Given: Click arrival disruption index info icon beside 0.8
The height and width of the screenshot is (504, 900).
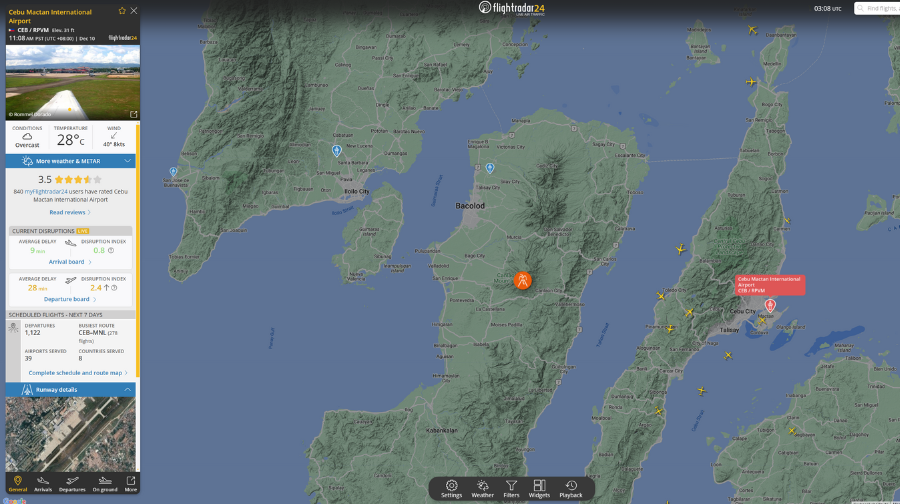Looking at the screenshot, I should click(111, 250).
